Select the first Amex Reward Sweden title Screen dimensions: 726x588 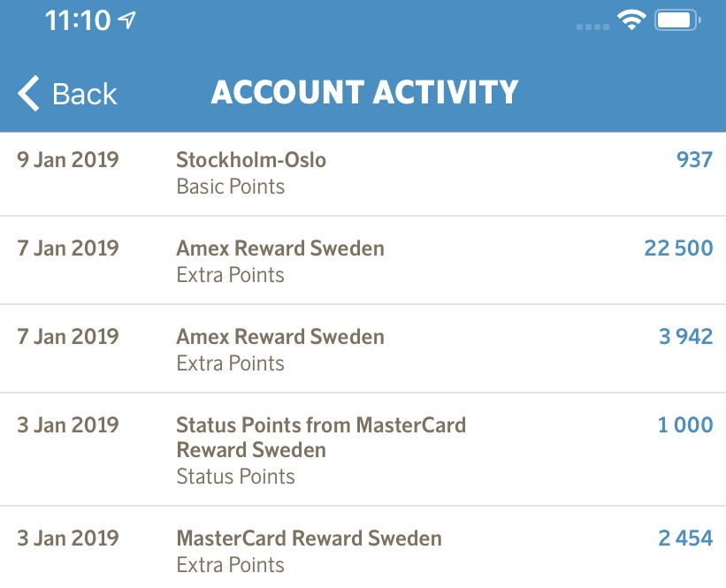tap(280, 248)
